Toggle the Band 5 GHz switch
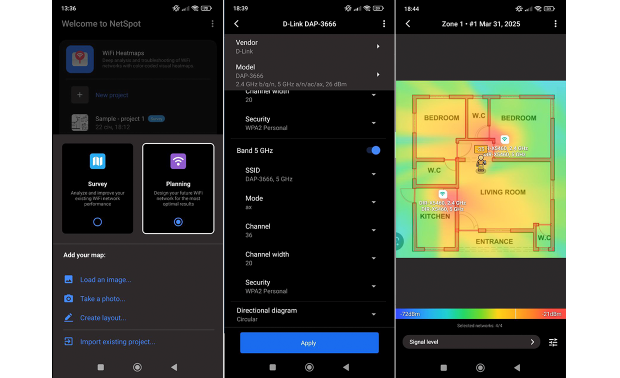620x378 pixels. 373,150
